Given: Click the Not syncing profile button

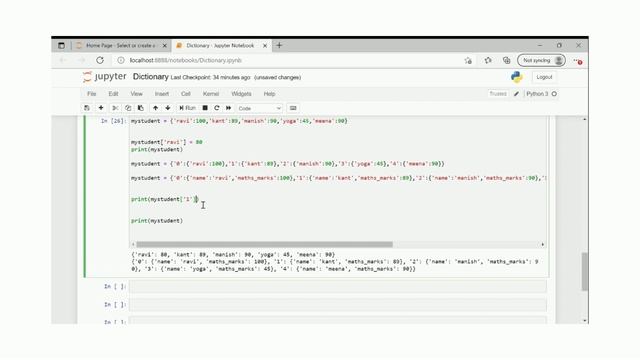Looking at the screenshot, I should tap(542, 60).
